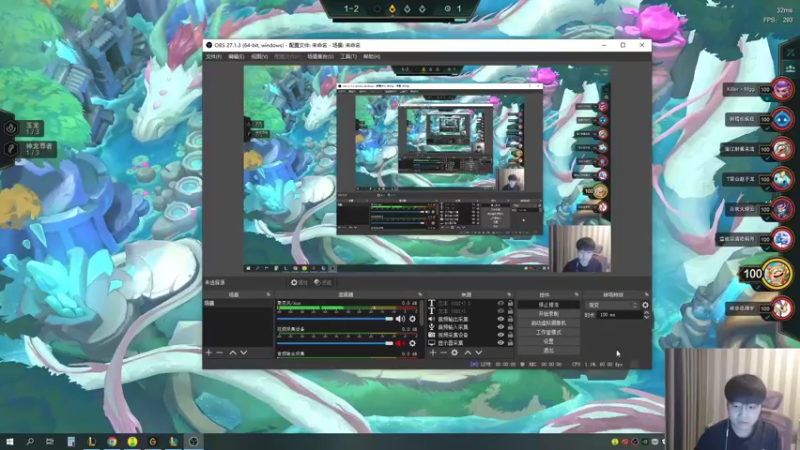Click the transition duration input field

(x=619, y=315)
